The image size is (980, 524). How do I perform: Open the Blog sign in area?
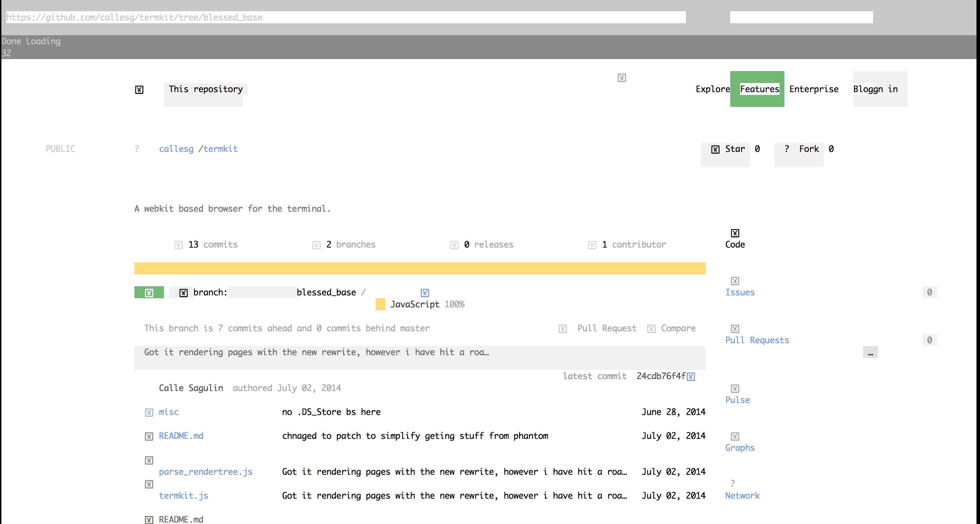point(880,89)
